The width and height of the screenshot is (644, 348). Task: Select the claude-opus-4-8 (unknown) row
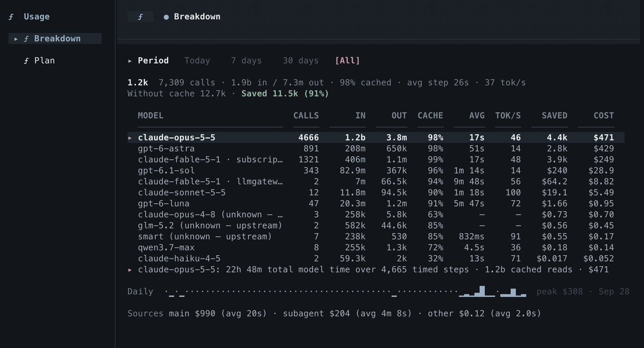(376, 214)
